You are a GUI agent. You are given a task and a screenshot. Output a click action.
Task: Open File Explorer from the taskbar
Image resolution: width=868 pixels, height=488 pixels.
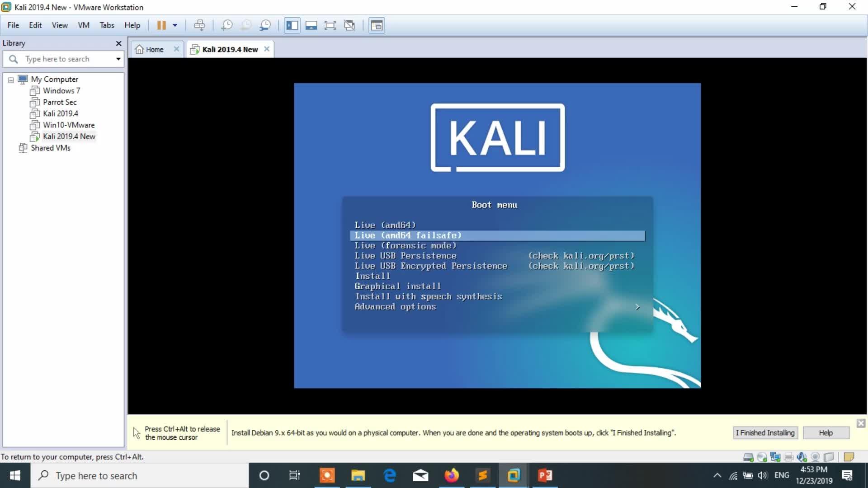pos(358,475)
